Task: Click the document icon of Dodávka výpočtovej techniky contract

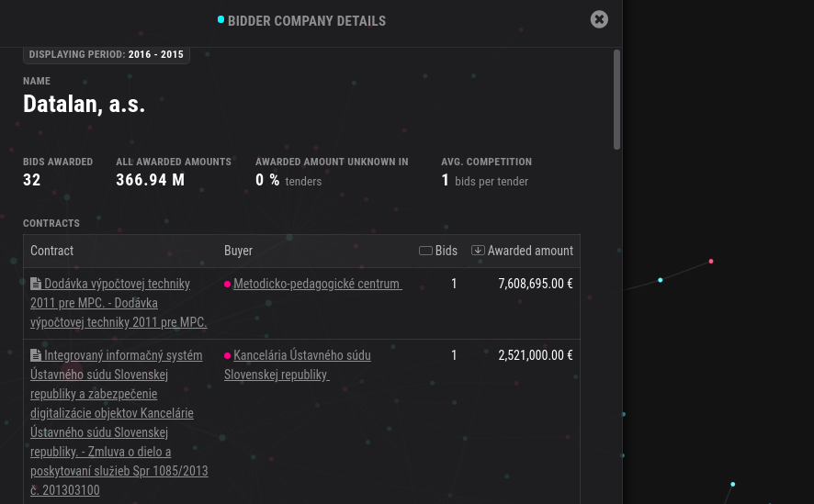Action: tap(36, 284)
